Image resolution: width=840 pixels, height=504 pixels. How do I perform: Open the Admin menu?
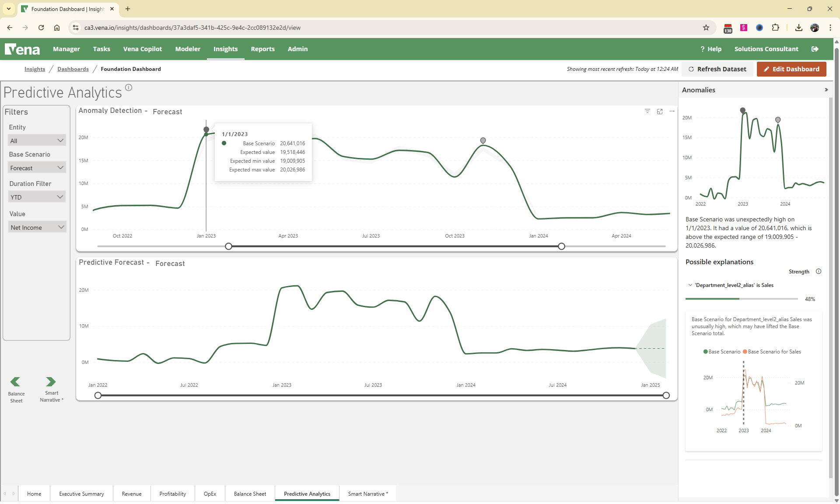[298, 49]
